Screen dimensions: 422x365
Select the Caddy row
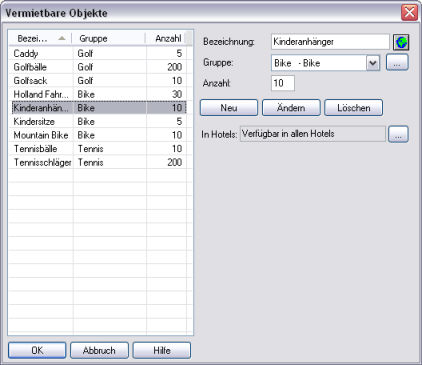[99, 53]
